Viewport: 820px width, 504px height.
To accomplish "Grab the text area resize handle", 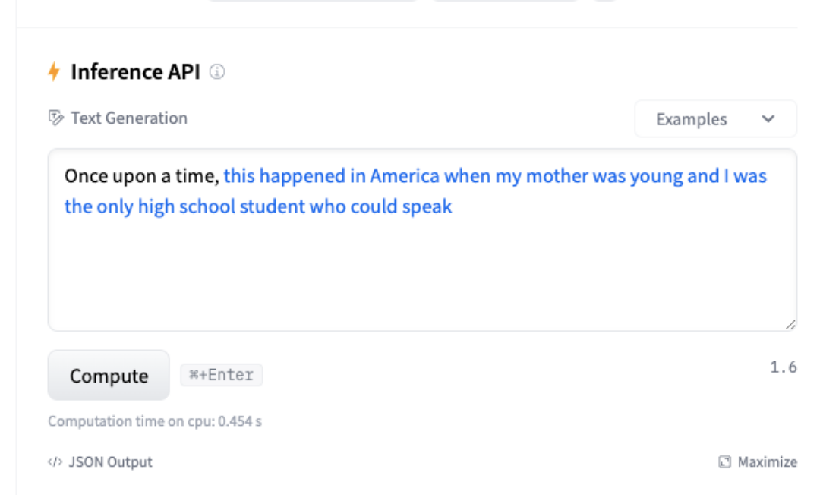I will [x=790, y=324].
